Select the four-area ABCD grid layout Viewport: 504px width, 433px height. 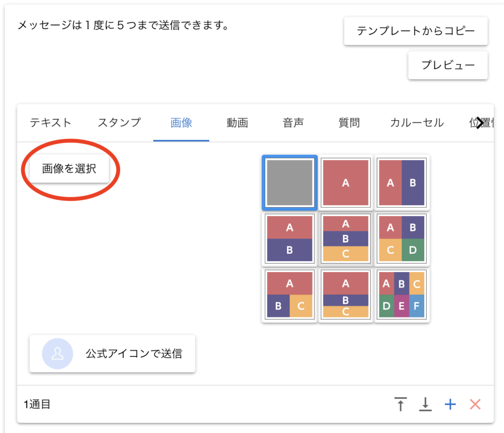coord(402,239)
